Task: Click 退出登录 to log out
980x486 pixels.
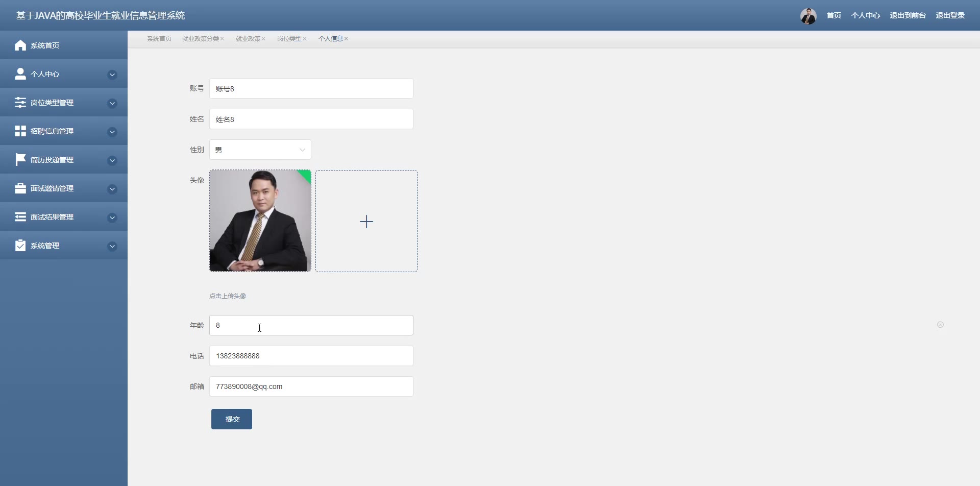Action: point(950,16)
